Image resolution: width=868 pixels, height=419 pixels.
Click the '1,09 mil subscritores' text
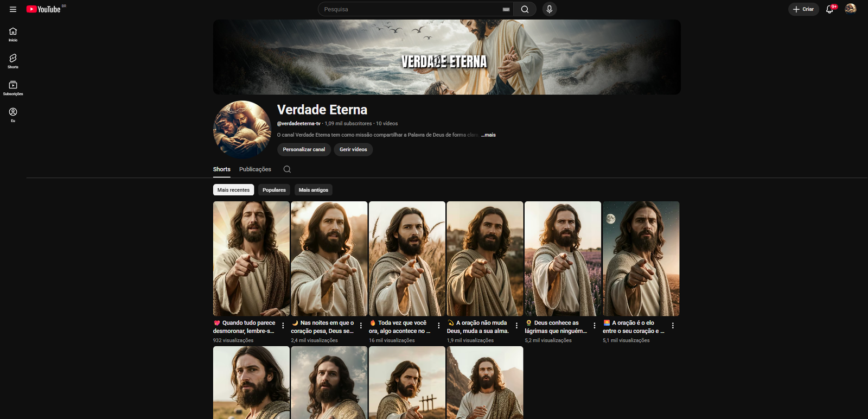[x=348, y=124]
